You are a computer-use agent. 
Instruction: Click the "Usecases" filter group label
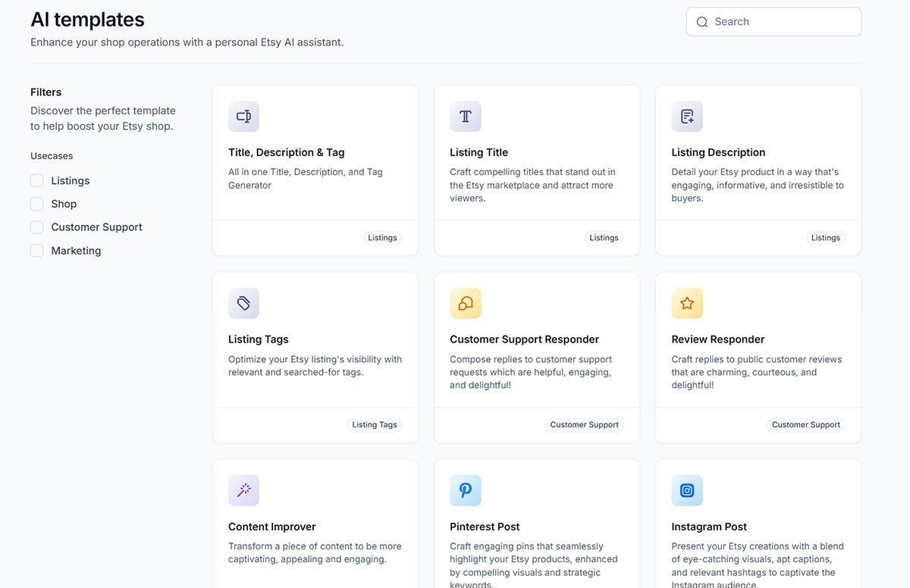(52, 156)
